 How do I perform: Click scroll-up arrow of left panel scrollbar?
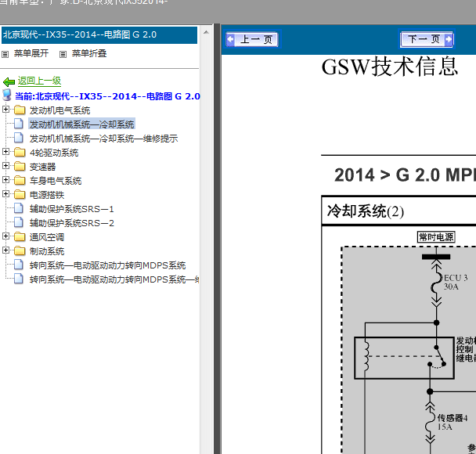tap(206, 32)
